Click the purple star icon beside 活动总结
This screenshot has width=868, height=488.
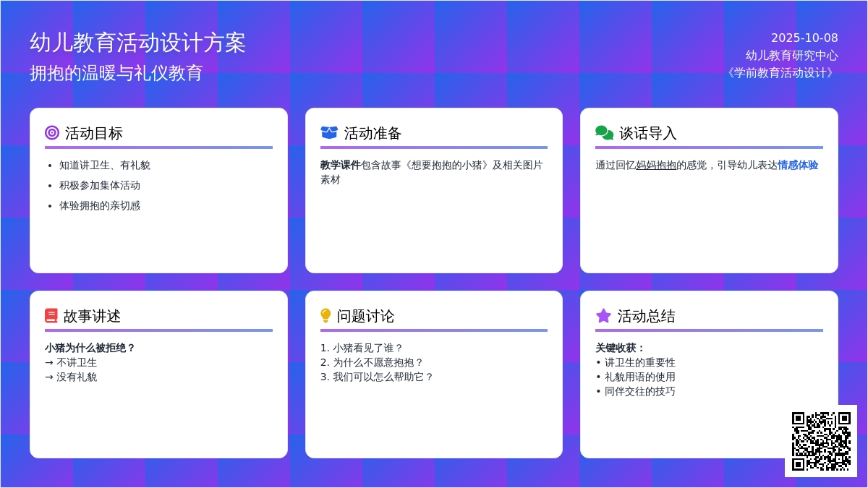click(603, 316)
